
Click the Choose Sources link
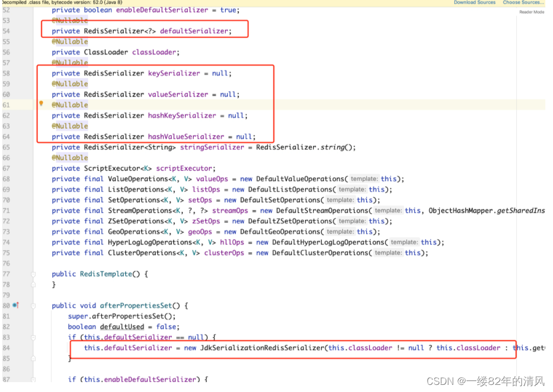523,3
